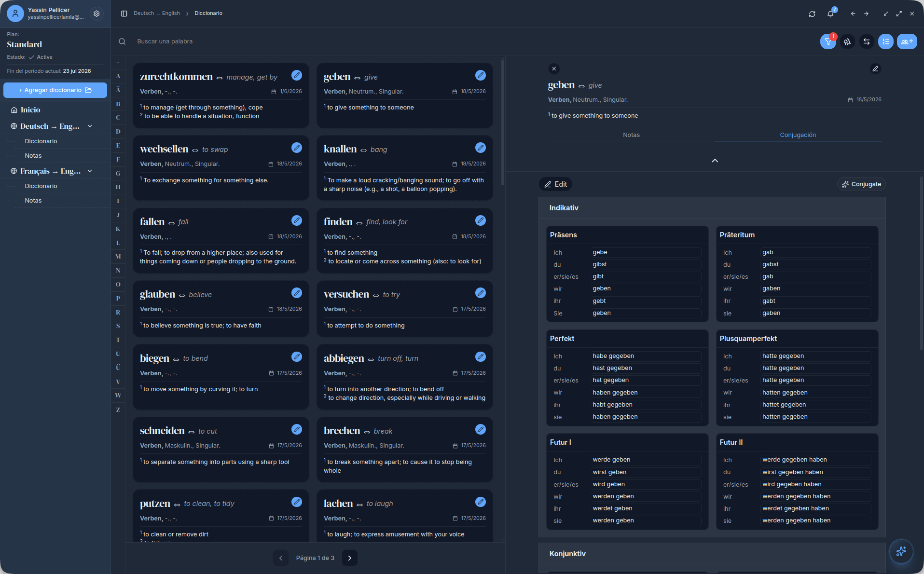The width and height of the screenshot is (924, 574).
Task: Go to next page of results
Action: coord(350,558)
